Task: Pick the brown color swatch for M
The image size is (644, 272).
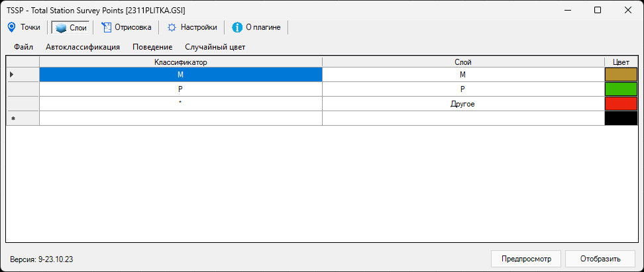Action: point(620,75)
